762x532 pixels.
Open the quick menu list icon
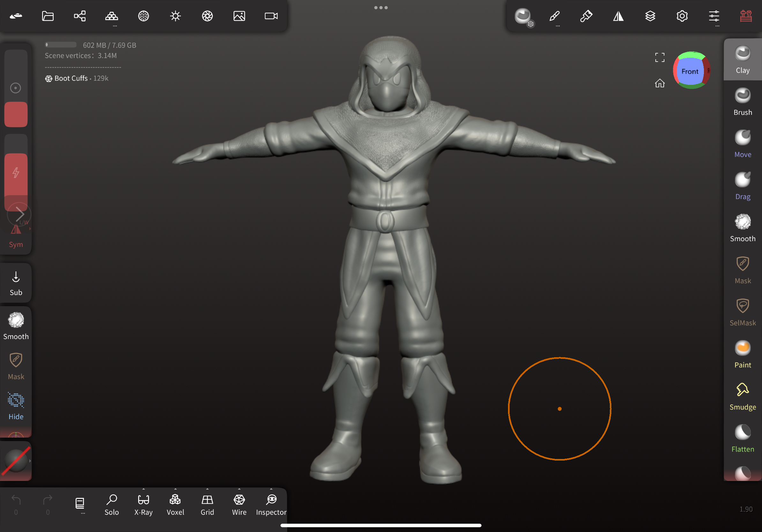(80, 504)
